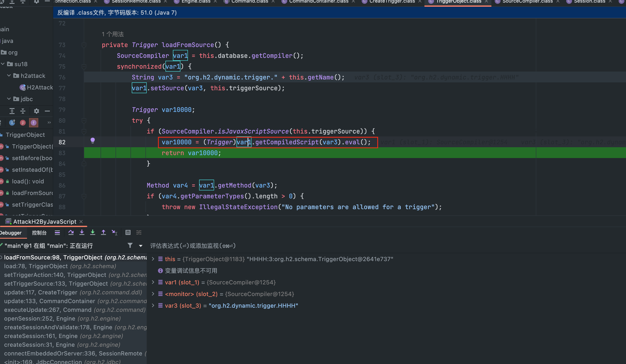
Task: Toggle Show Properties in Structure panel
Action: [x=23, y=123]
